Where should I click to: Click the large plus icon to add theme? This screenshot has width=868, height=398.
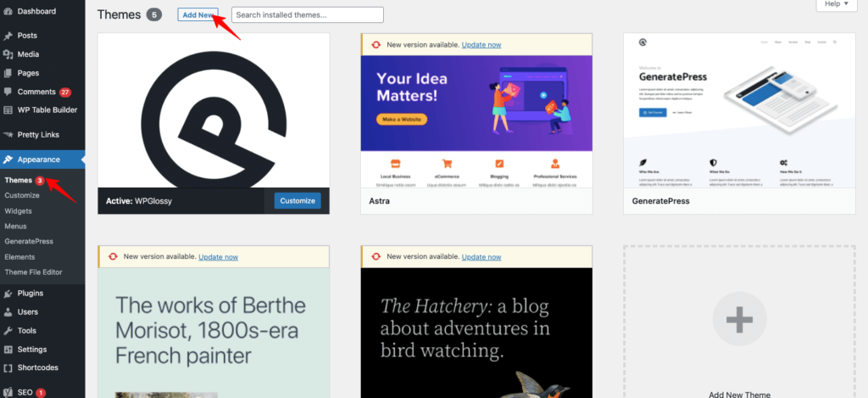click(739, 319)
